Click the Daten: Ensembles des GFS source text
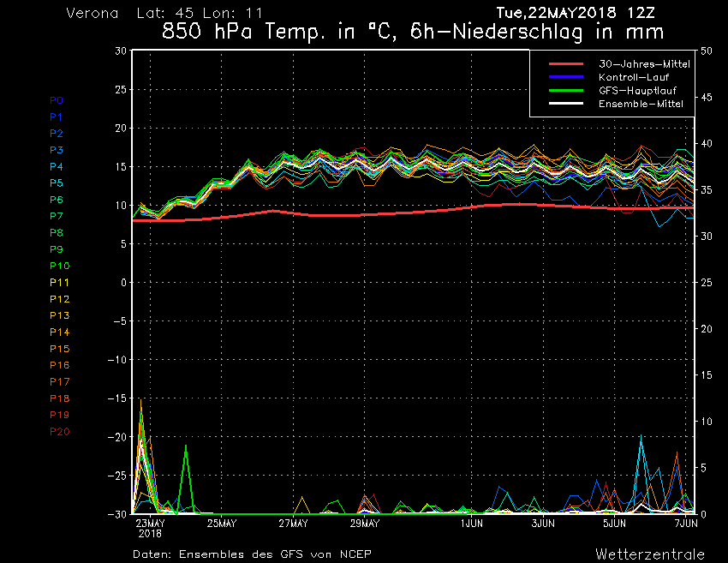The image size is (728, 563). coord(252,554)
